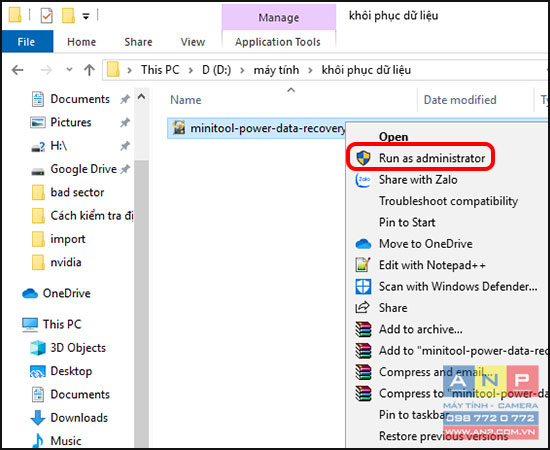Screen dimensions: 550x450
Task: Choose Move to OneDrive
Action: (x=425, y=244)
